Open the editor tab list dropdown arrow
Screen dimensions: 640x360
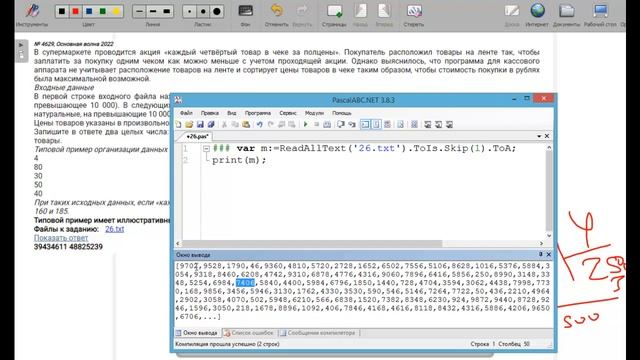coord(539,136)
